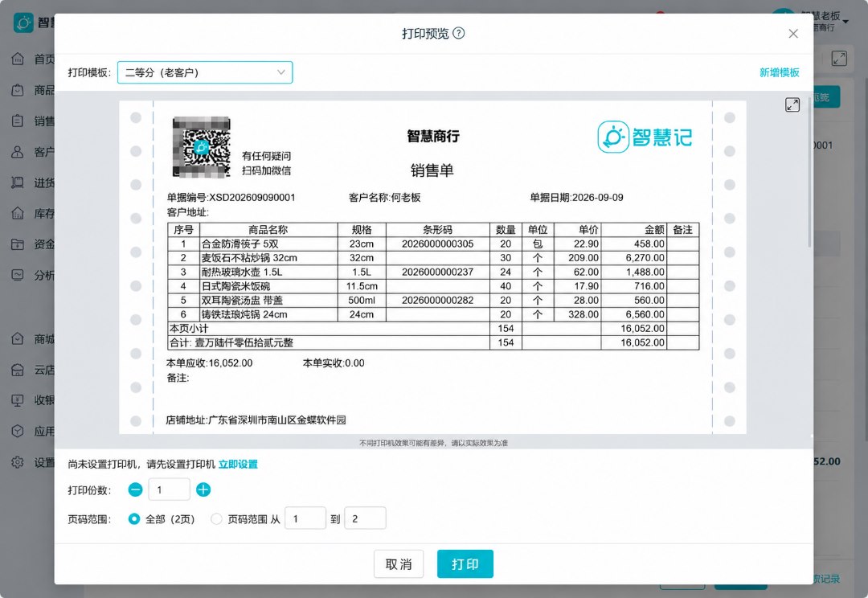The width and height of the screenshot is (868, 598).
Task: Click barcode 2026000000305 cell
Action: pos(437,244)
